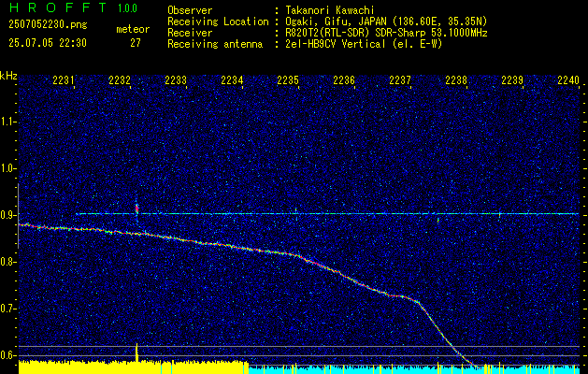
Task: Click frequency axis label 1.0
Action: click(x=7, y=169)
